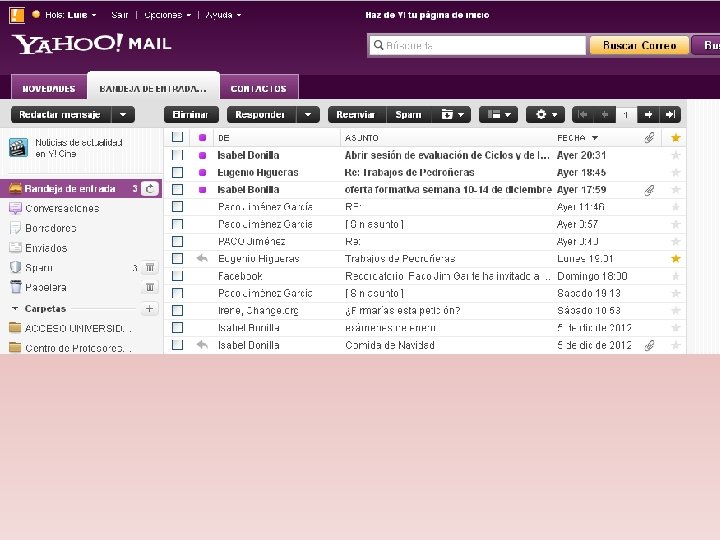Screen dimensions: 720x540
Task: Check the exámenes de Enero message
Action: [177, 328]
